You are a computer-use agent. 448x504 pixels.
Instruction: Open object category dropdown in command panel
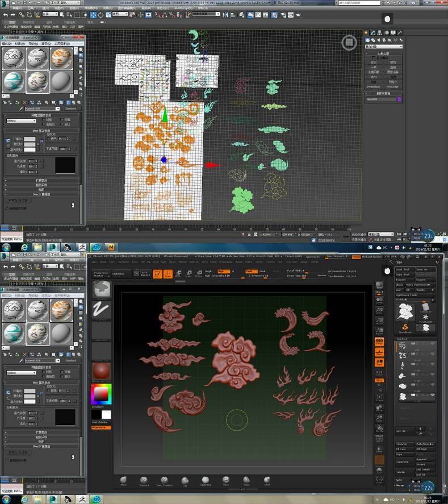coord(384,47)
